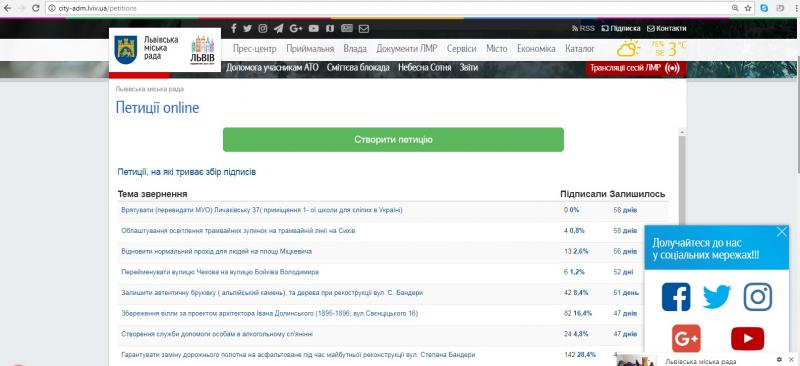
Task: Open petition Гарантувати заміну дорожнього полотна
Action: (x=298, y=354)
